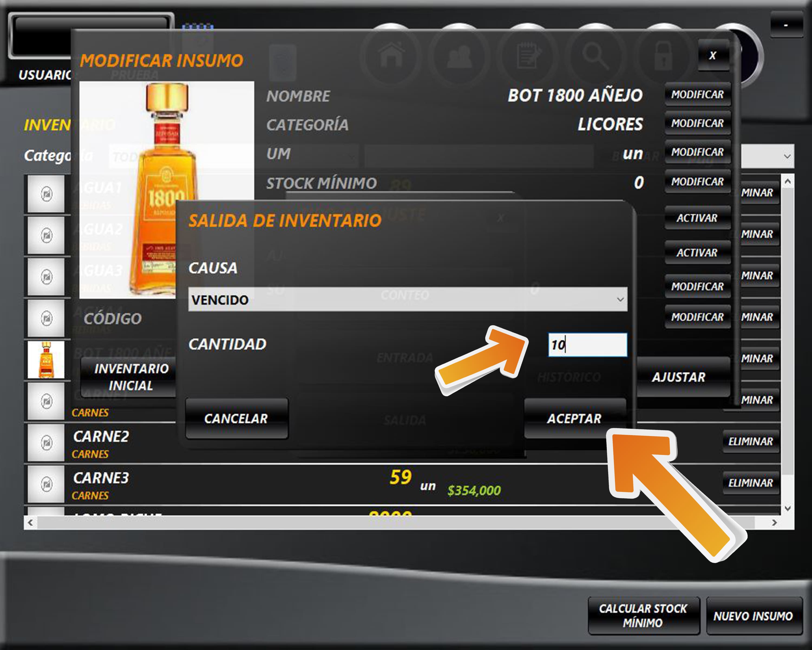Click MODIFICAR next to STOCK MÍNIMO

[697, 182]
